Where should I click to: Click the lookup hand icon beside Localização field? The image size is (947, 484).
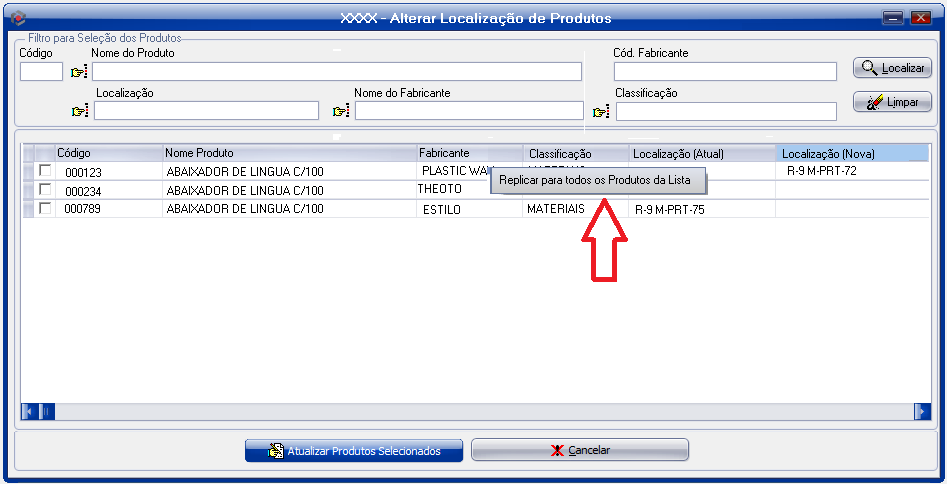[79, 112]
